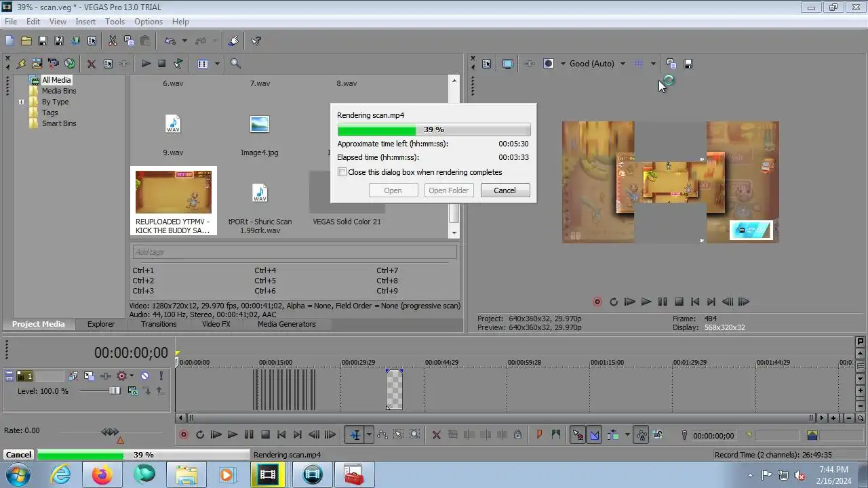
Task: Switch to the Media Generators tab
Action: (286, 324)
